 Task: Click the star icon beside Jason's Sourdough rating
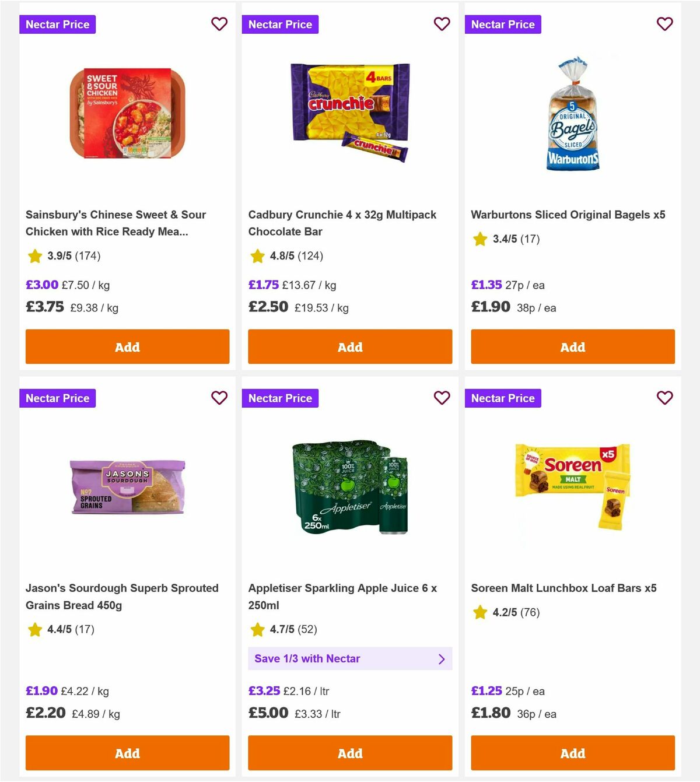pyautogui.click(x=34, y=630)
